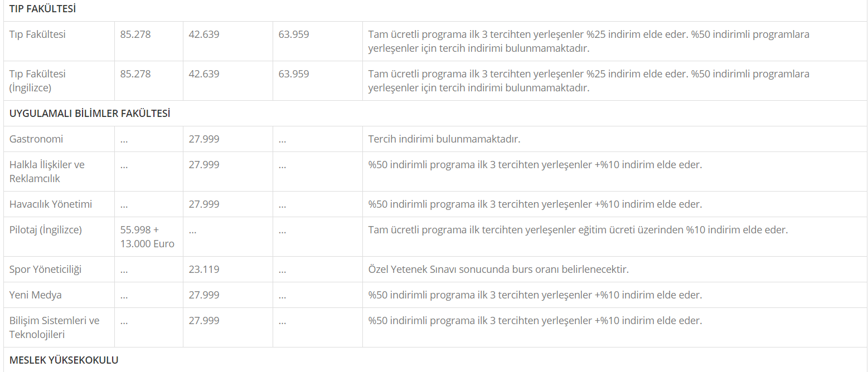Click the 85.278 fee in Tıp Fakültesi (İngilizce) row
The width and height of the screenshot is (868, 372).
(x=135, y=74)
